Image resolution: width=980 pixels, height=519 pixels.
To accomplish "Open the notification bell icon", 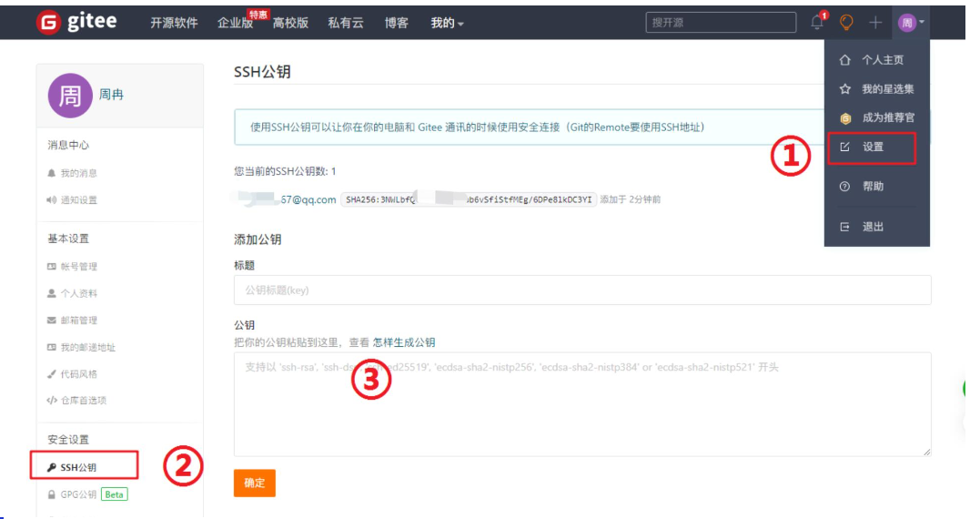I will [817, 23].
